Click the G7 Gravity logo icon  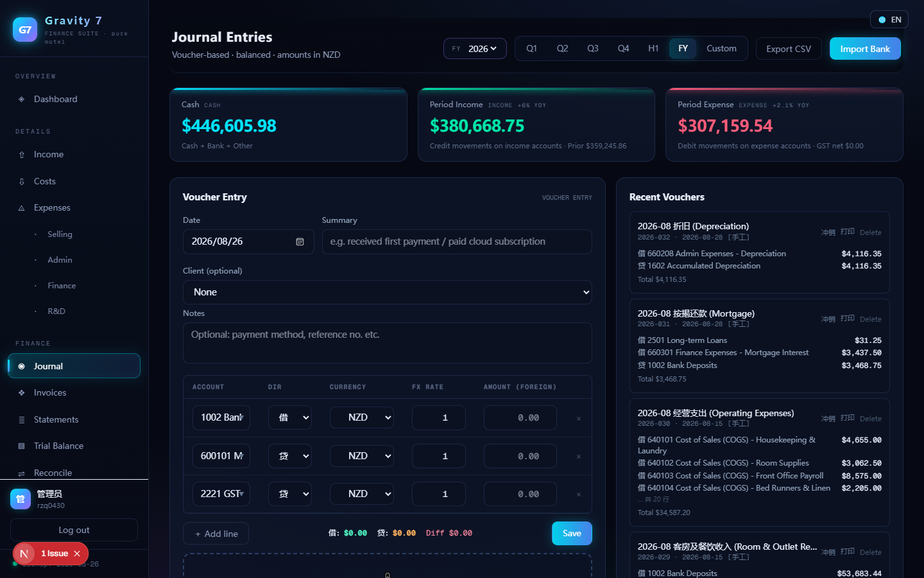[x=25, y=30]
